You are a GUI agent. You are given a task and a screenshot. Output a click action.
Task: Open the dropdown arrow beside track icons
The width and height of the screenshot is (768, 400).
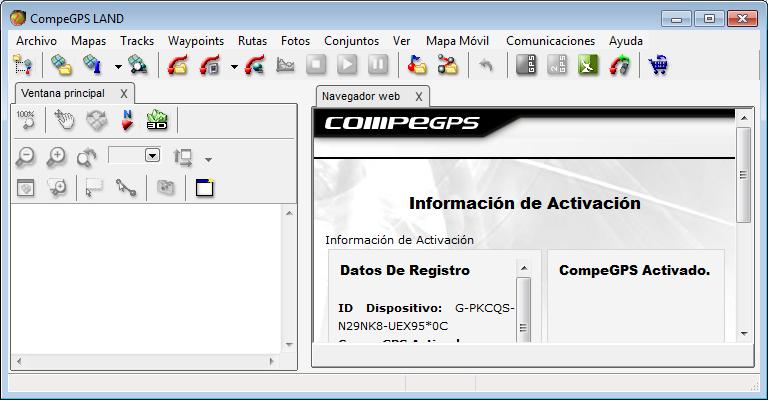click(x=234, y=67)
